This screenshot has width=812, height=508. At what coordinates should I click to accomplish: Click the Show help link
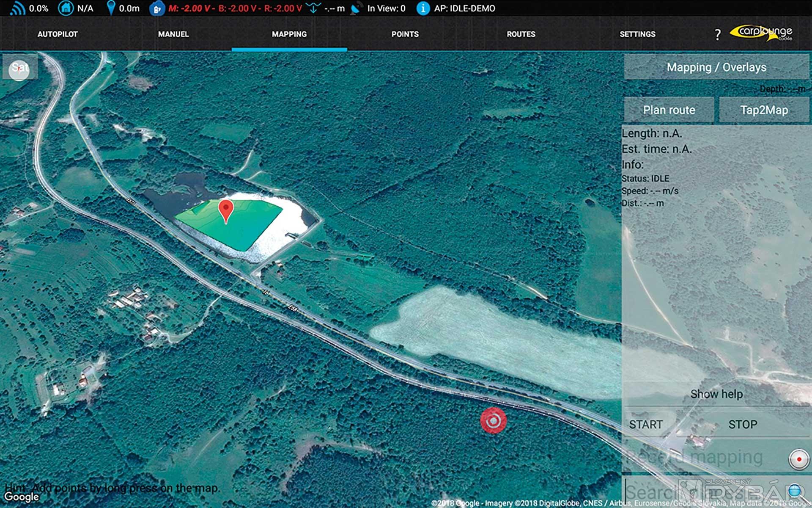(x=716, y=394)
